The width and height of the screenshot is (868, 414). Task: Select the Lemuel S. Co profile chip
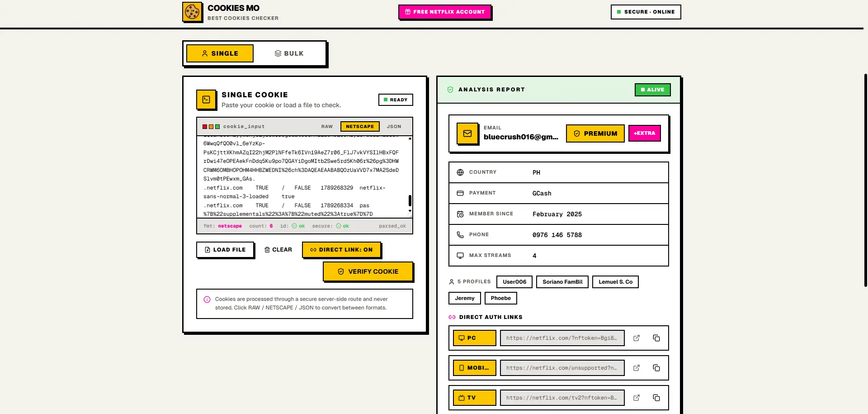coord(615,282)
